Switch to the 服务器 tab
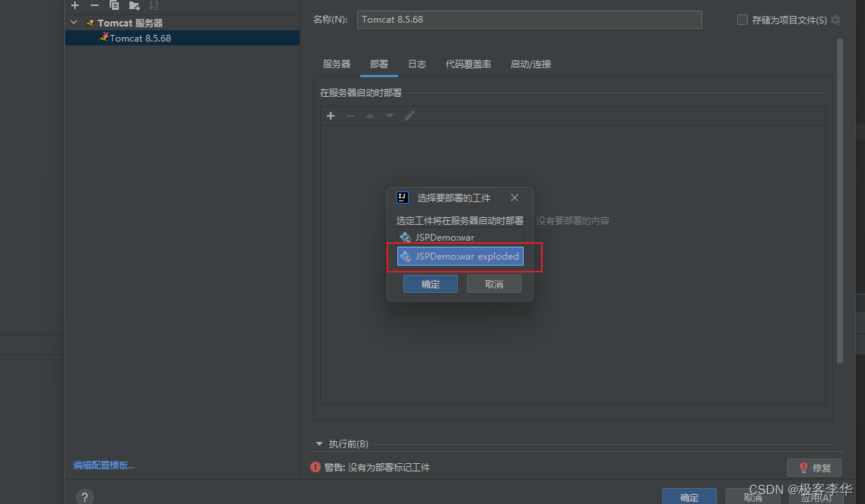Screen dimensions: 865x504 point(337,64)
